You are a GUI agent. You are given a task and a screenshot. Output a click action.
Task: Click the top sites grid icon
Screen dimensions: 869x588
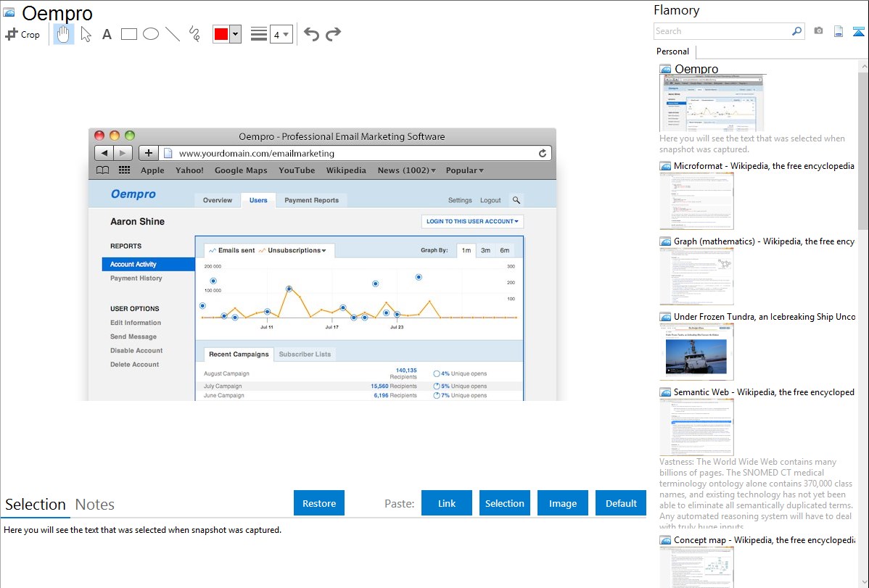124,170
